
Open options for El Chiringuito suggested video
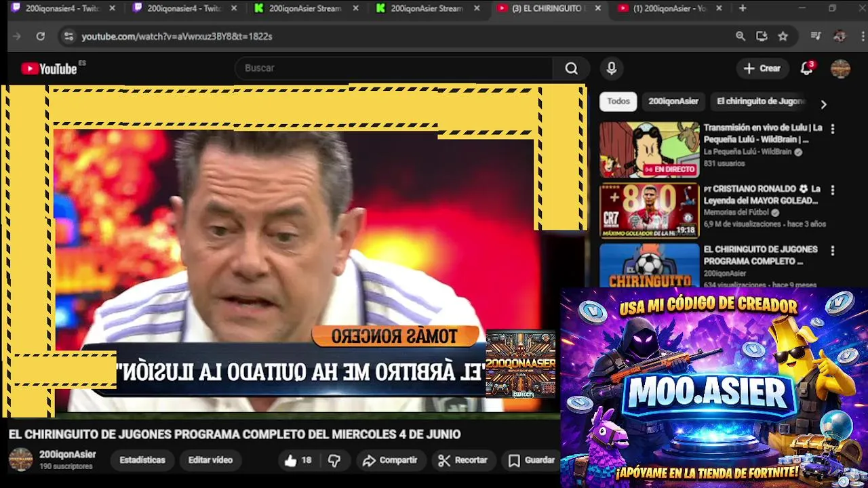pos(833,251)
